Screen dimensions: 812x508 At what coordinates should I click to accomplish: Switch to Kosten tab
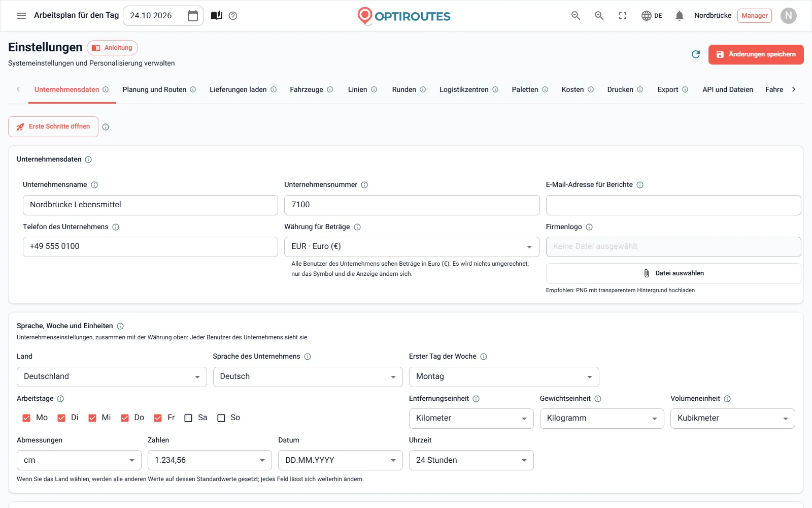click(x=578, y=90)
